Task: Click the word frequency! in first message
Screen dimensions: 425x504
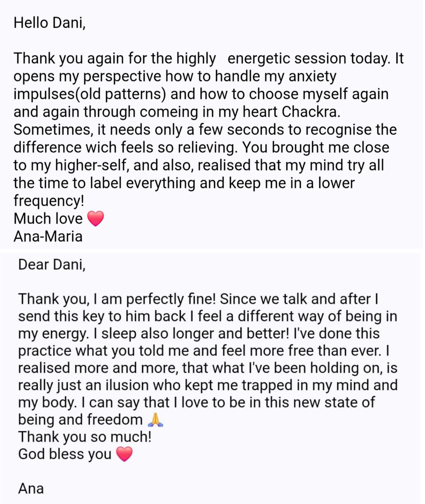Action: click(49, 201)
